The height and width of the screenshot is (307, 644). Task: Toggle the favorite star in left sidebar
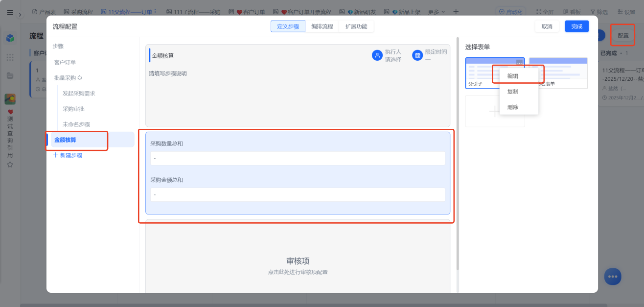10,165
